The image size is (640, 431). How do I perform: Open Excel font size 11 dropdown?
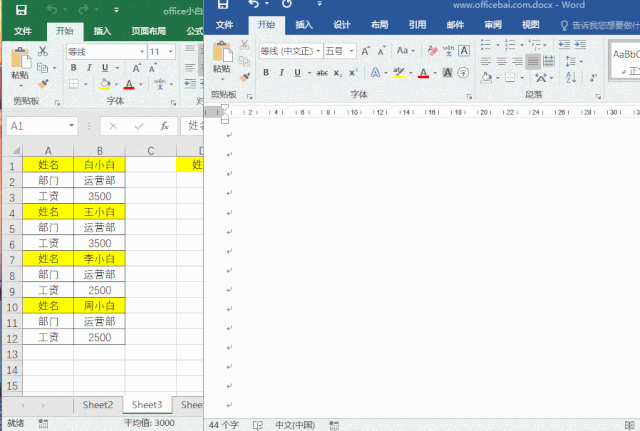[171, 52]
